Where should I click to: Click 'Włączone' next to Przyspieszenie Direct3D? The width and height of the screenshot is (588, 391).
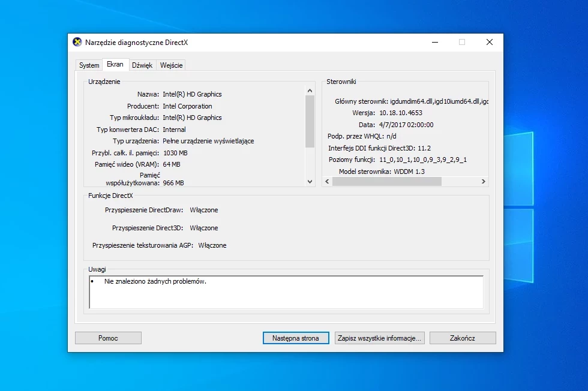(x=203, y=228)
